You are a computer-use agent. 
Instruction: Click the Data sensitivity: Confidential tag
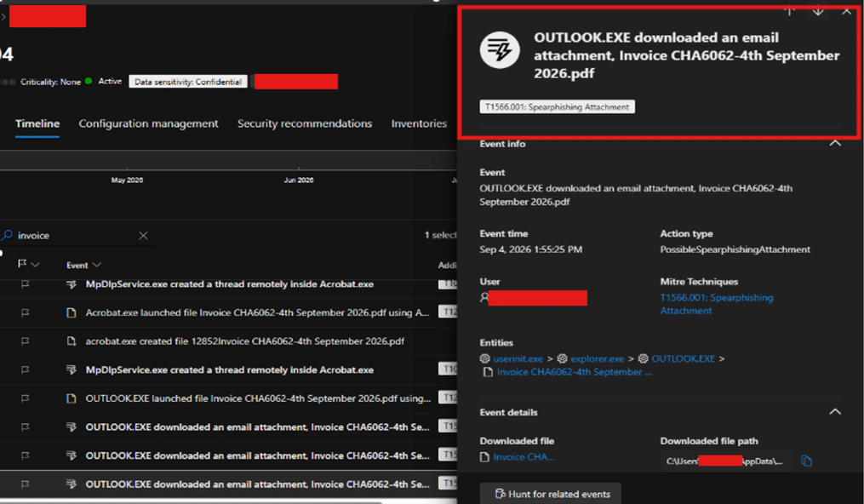tap(188, 82)
